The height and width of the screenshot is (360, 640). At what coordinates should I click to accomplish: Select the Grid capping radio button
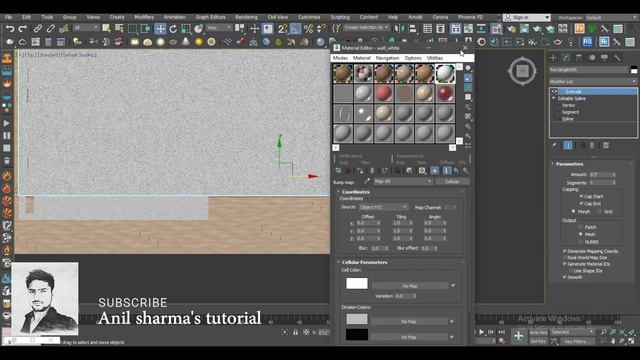click(600, 212)
